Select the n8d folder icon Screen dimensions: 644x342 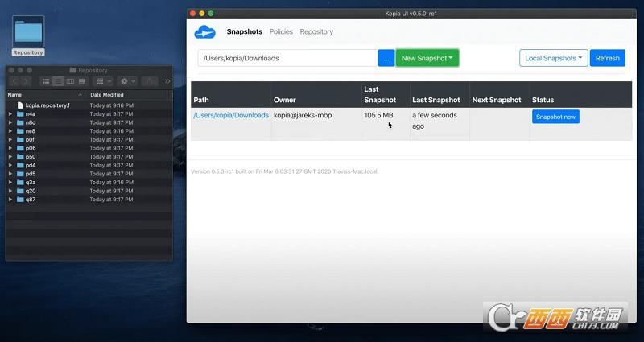pos(20,122)
